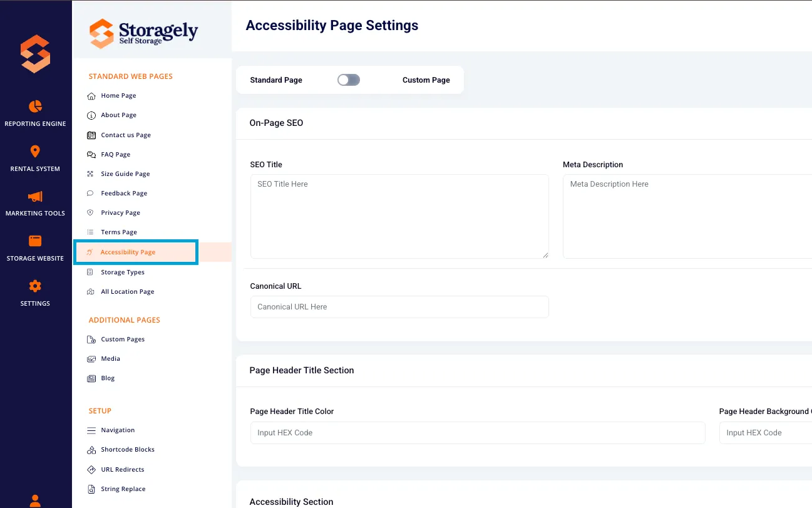Click into the Meta Description text area
This screenshot has width=812, height=508.
tap(687, 216)
